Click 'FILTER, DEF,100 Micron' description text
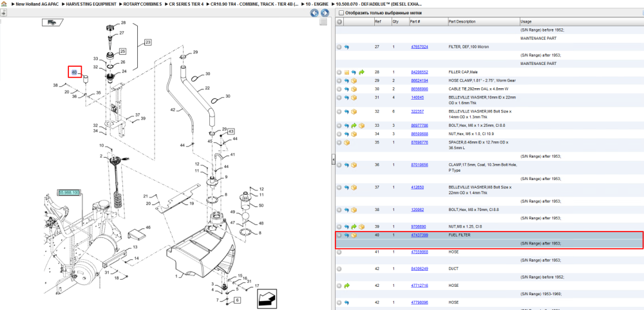 point(469,47)
